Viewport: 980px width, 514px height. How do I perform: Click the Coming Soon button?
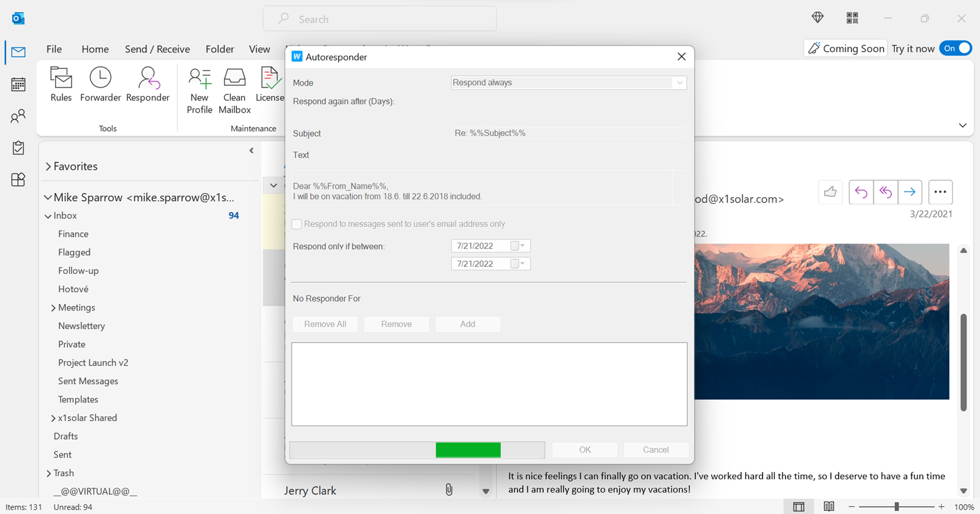point(846,48)
